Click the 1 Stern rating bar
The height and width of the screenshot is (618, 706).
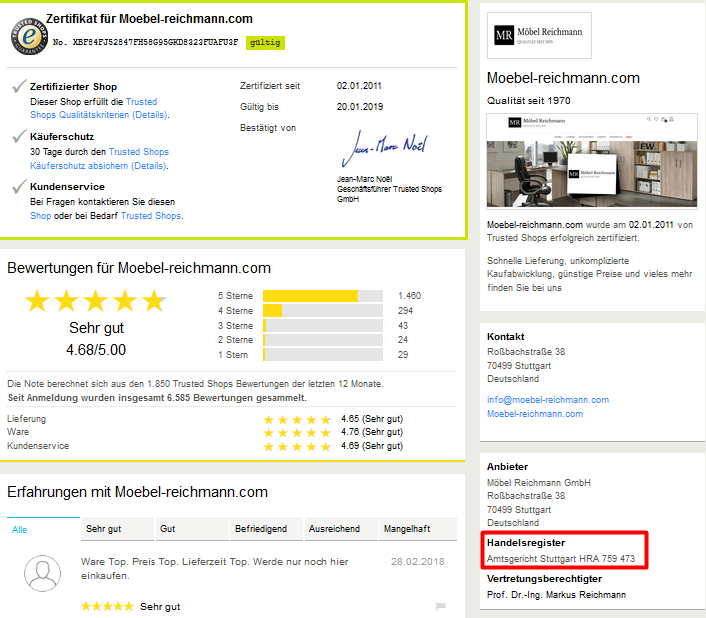[x=323, y=355]
